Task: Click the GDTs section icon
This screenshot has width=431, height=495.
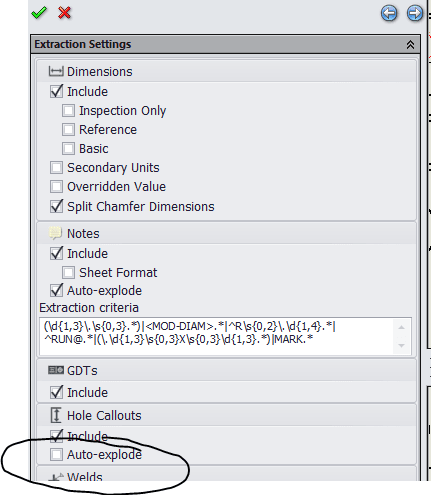Action: click(x=56, y=370)
